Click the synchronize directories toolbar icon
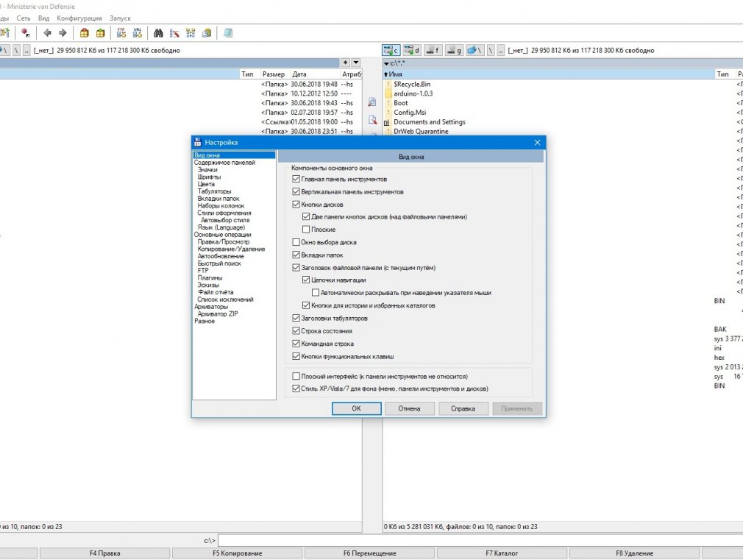The height and width of the screenshot is (560, 743). click(191, 32)
